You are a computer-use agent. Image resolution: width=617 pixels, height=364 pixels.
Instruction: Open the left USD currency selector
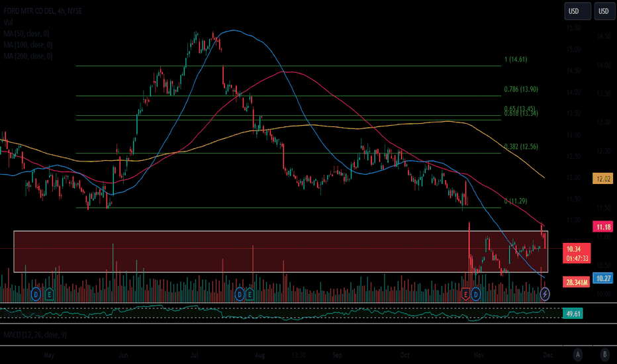[x=577, y=11]
